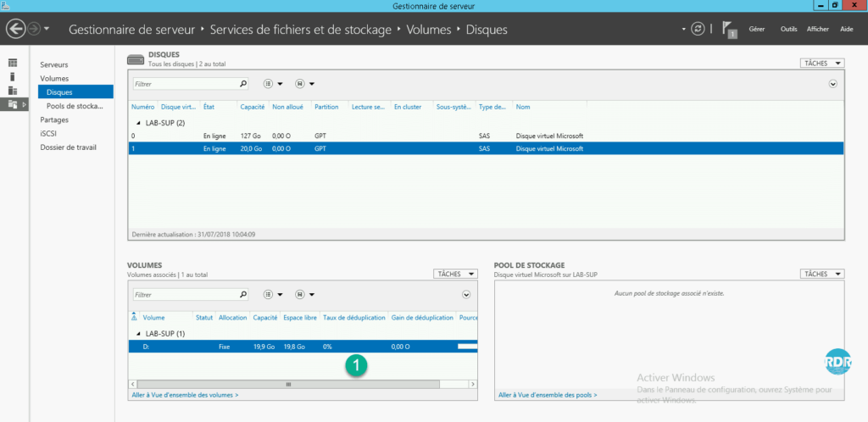Select Pools de stockage in the navigation
The height and width of the screenshot is (422, 868).
(75, 106)
